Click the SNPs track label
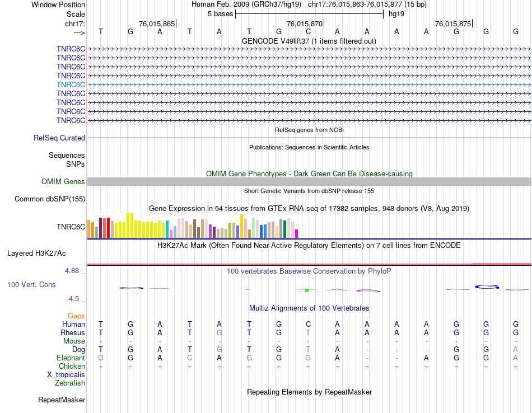 [76, 164]
